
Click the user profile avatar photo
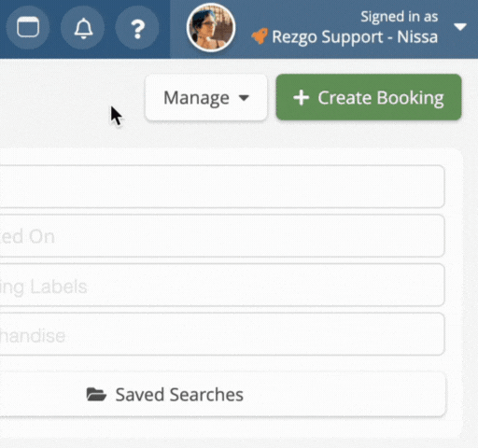pyautogui.click(x=211, y=28)
